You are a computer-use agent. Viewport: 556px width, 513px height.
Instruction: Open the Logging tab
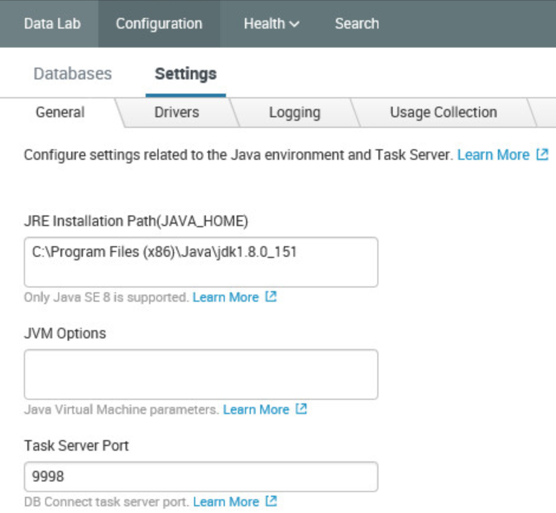[295, 112]
